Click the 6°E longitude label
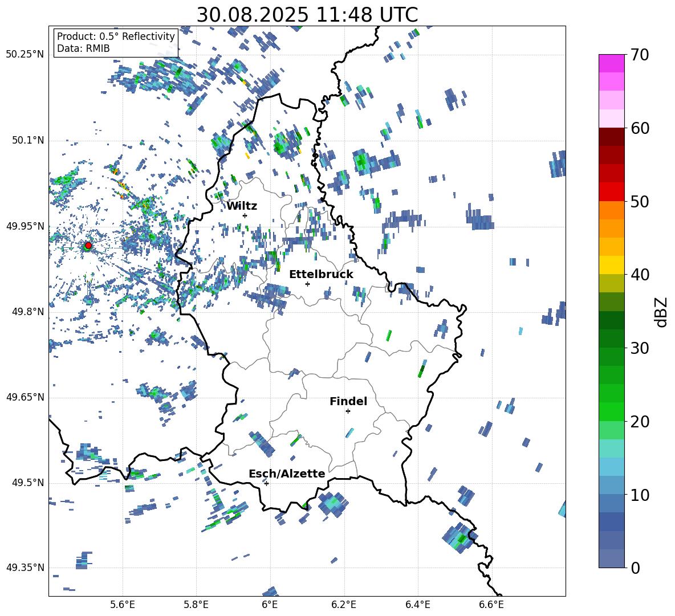Screen dimensions: 675x616 270,605
